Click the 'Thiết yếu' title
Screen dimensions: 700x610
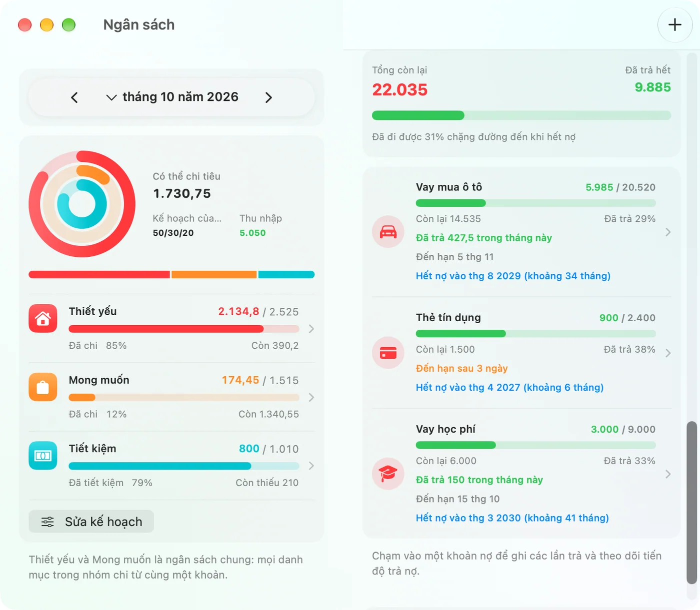tap(93, 311)
